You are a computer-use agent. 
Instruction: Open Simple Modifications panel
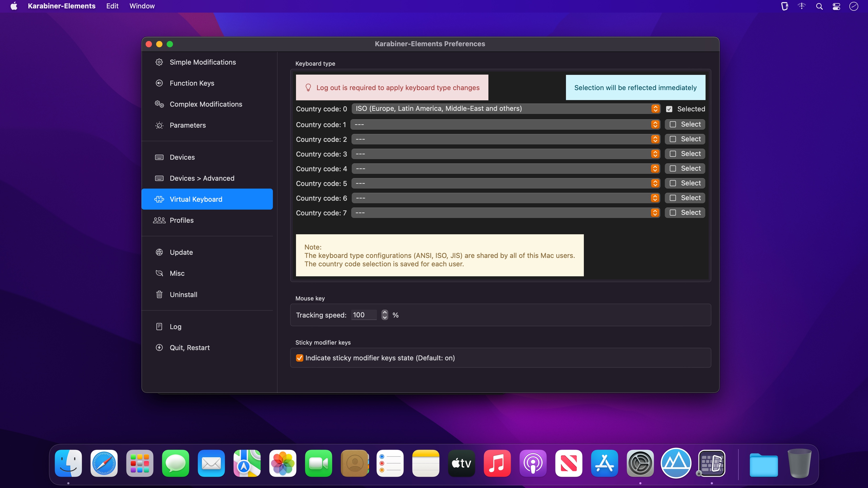(203, 62)
